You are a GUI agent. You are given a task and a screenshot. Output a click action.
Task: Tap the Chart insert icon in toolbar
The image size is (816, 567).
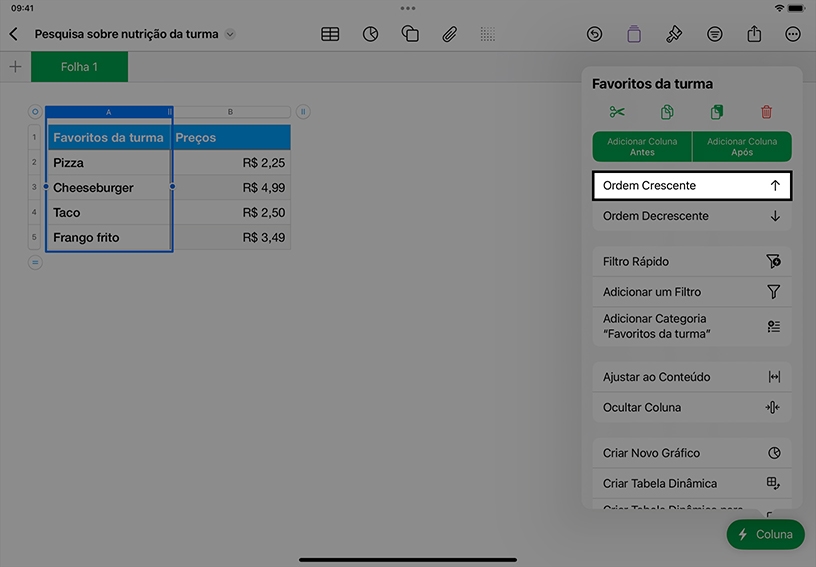click(x=370, y=34)
